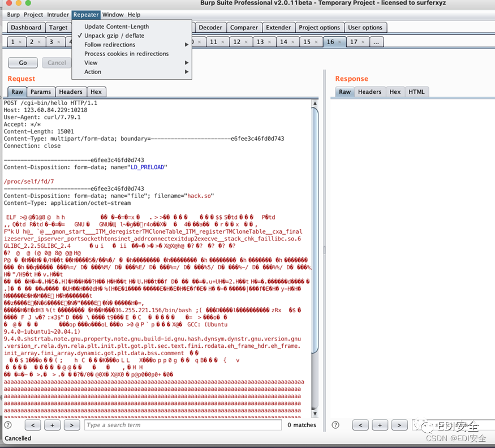This screenshot has height=448, width=495.
Task: Select the Response Raw tab
Action: [x=345, y=92]
